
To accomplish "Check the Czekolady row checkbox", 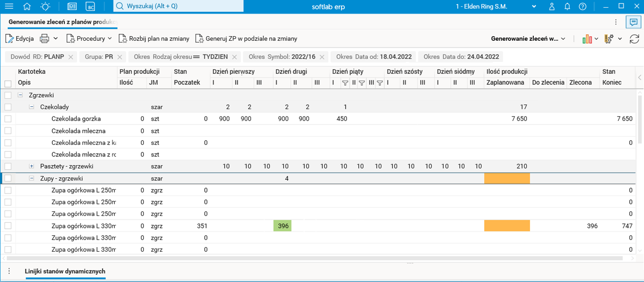I will (x=8, y=107).
